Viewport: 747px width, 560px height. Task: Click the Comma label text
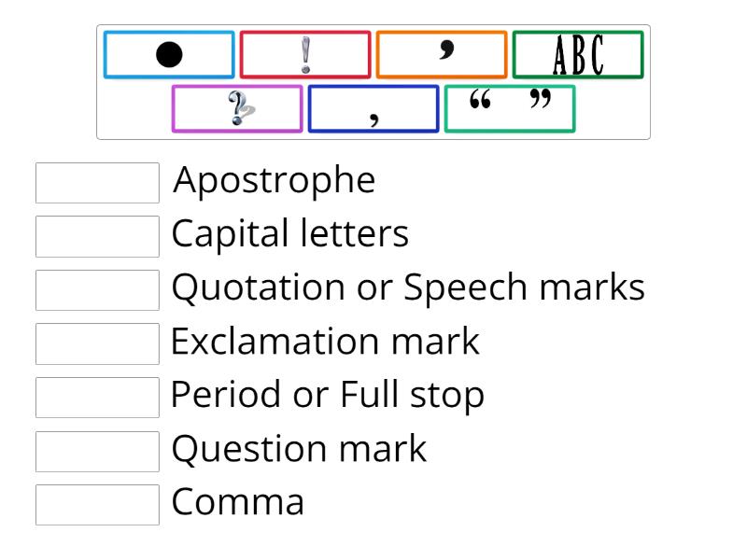tap(237, 503)
